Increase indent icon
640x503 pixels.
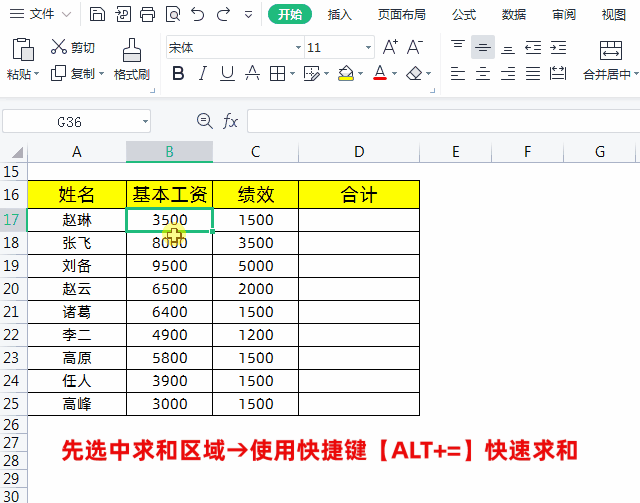point(558,47)
